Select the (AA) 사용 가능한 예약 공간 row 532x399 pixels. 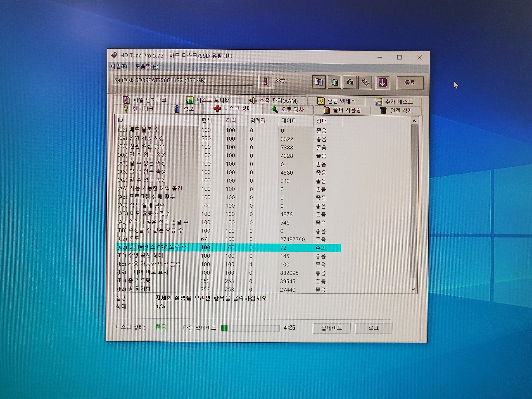[x=229, y=189]
